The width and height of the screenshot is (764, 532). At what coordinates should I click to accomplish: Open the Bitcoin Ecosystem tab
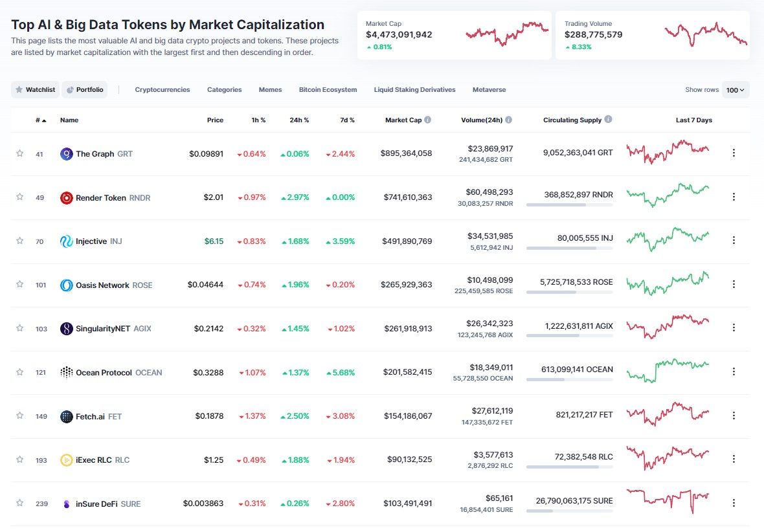tap(328, 90)
